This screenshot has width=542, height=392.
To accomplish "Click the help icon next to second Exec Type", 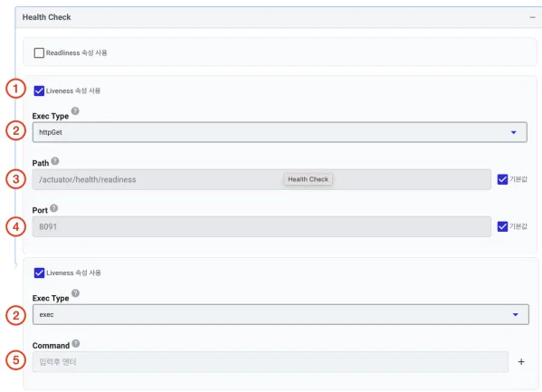I will [75, 293].
